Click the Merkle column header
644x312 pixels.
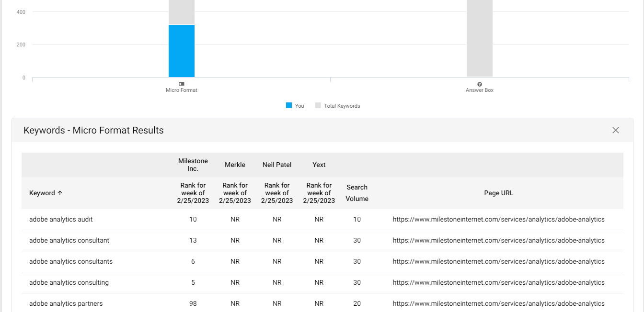tap(235, 165)
